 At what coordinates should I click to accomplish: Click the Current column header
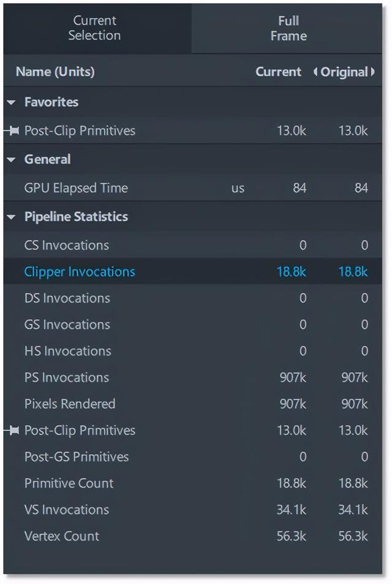click(278, 72)
